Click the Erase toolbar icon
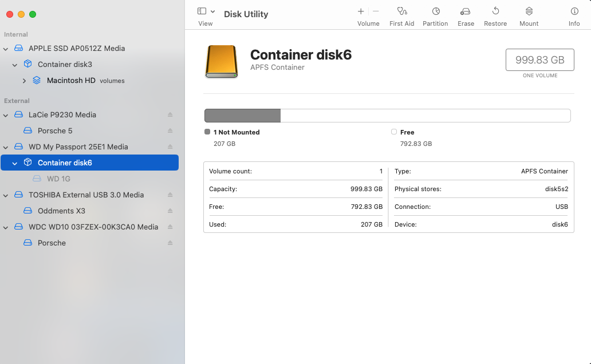The width and height of the screenshot is (591, 364). point(466,11)
